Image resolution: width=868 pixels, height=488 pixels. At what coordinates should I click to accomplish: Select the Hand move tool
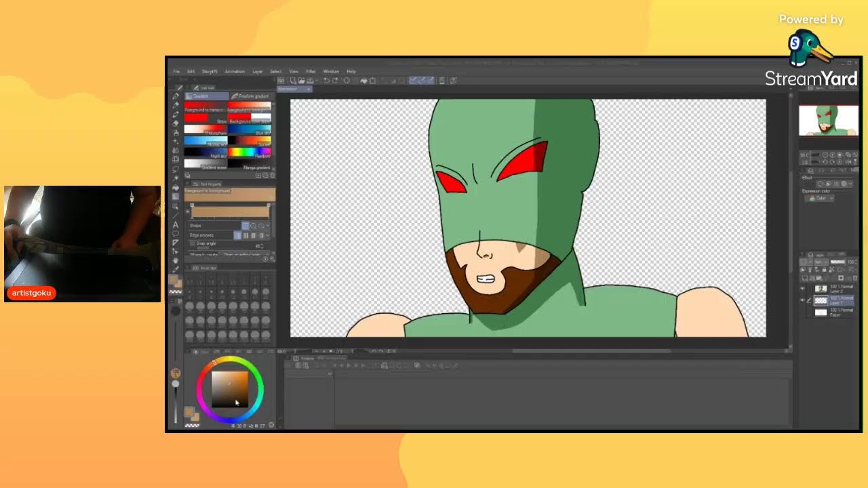[176, 260]
